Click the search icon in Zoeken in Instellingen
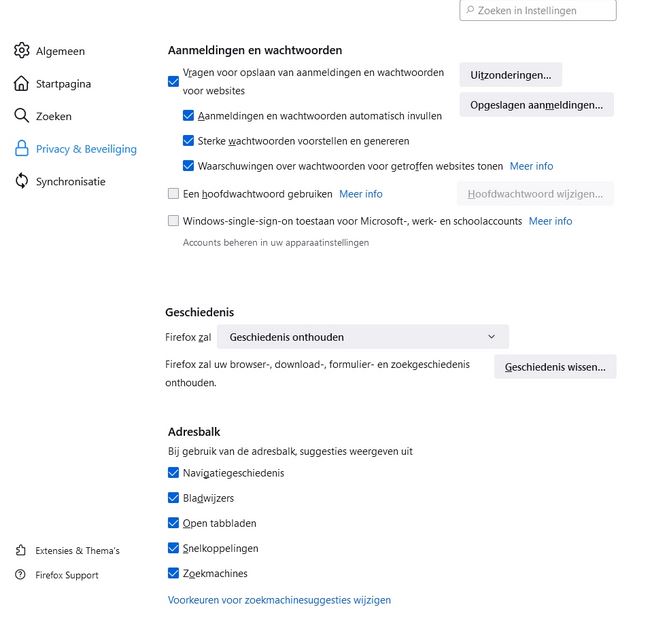Screen dimensions: 652x618 pos(468,10)
